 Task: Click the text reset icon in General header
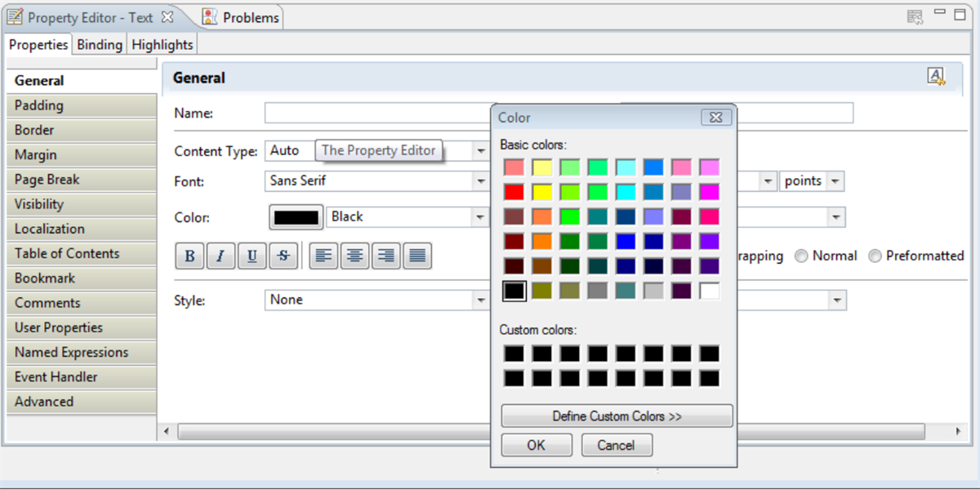(x=936, y=77)
